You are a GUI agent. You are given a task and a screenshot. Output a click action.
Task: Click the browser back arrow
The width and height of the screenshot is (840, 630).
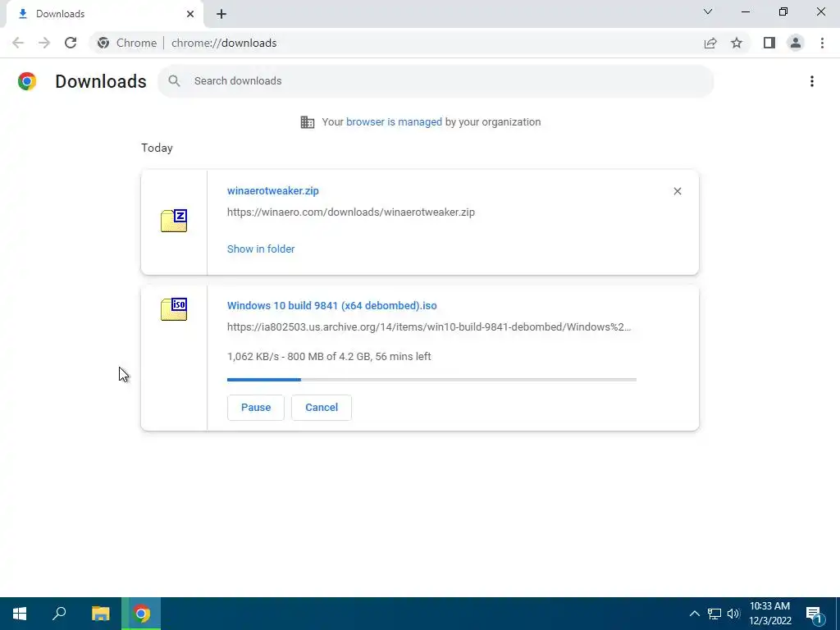pyautogui.click(x=18, y=43)
